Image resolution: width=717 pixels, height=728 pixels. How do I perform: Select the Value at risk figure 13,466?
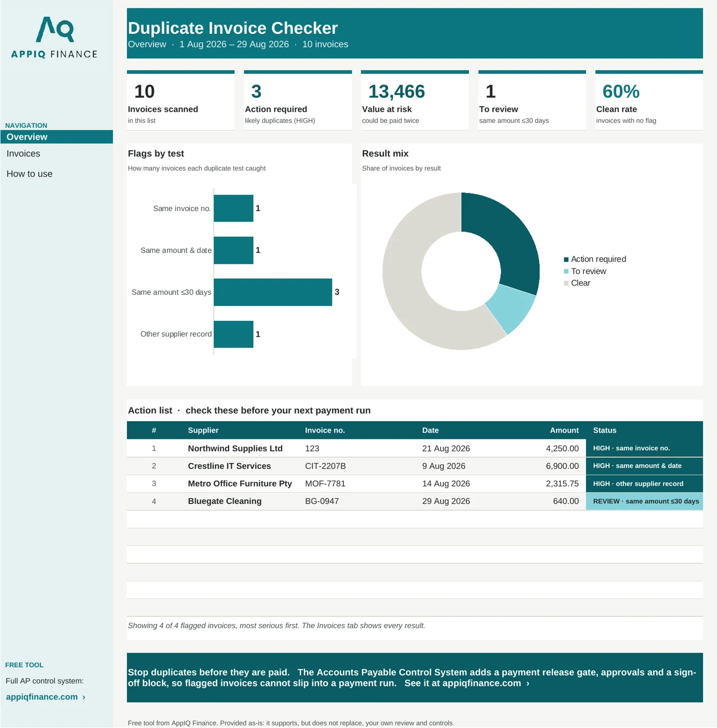tap(396, 92)
